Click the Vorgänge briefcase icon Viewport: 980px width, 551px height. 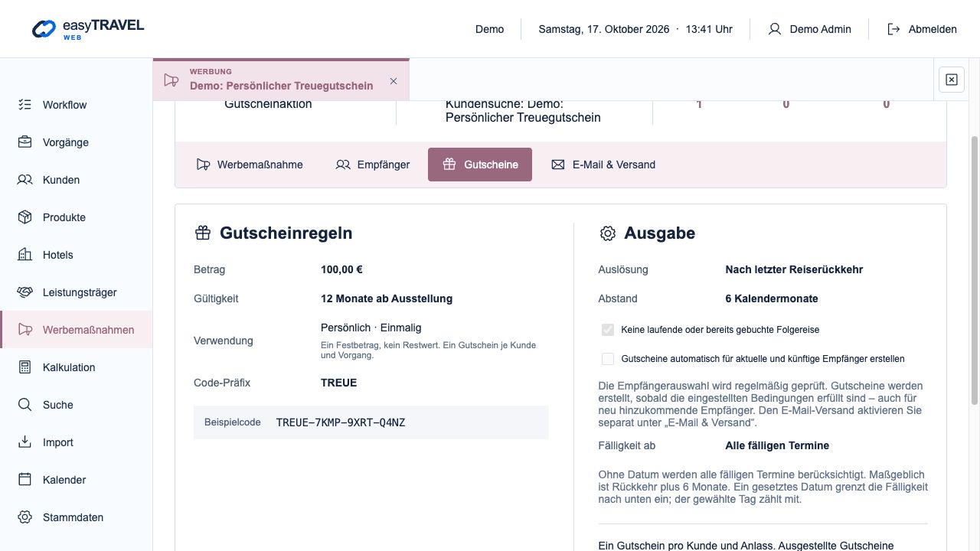pos(25,142)
